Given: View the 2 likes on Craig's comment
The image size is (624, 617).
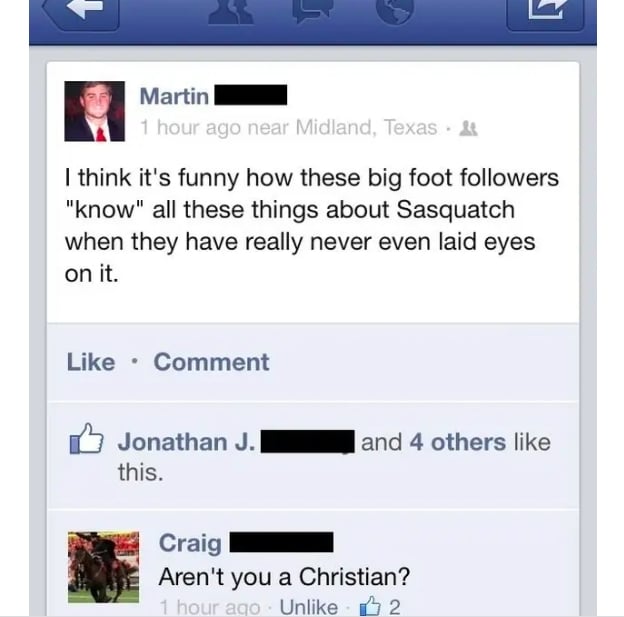Looking at the screenshot, I should coord(380,607).
